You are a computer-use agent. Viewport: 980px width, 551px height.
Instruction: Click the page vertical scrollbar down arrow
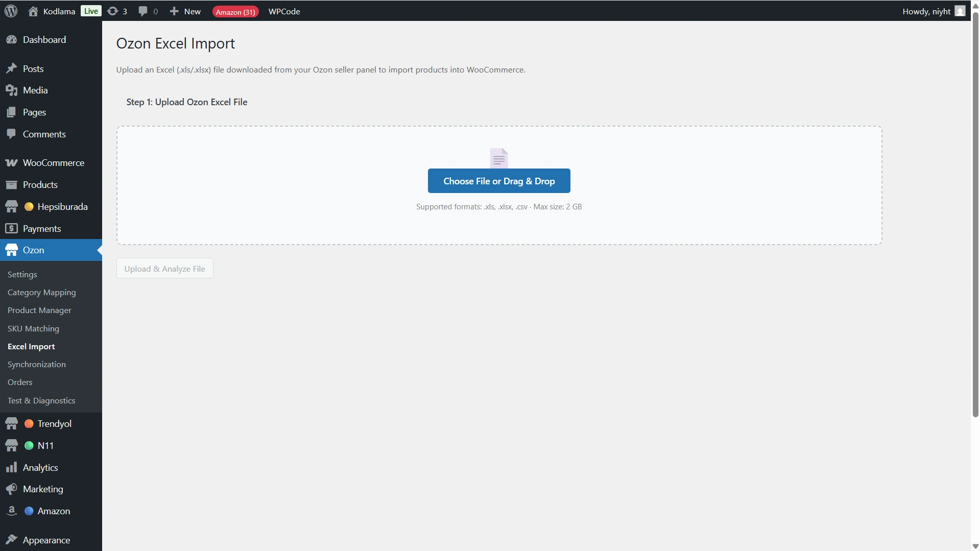pyautogui.click(x=975, y=546)
